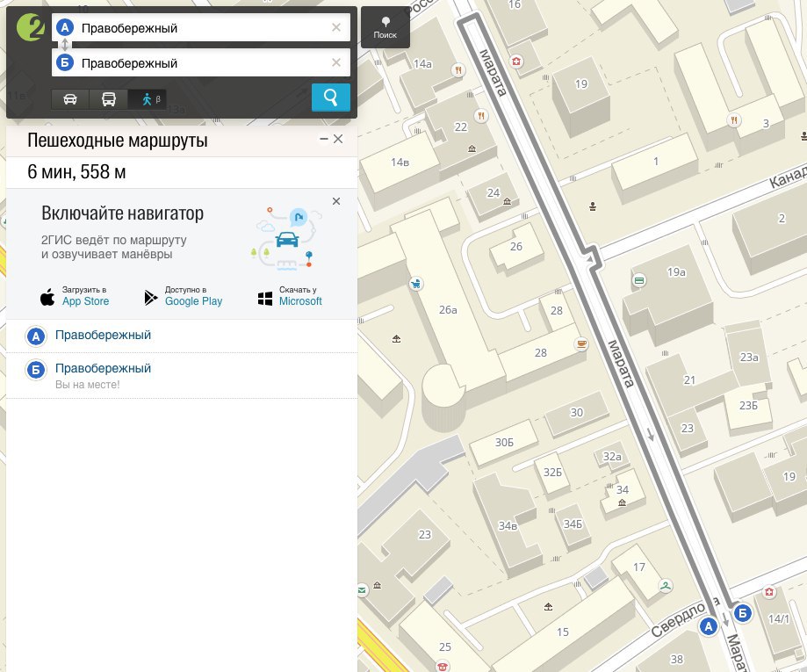Open the App Store download link
The height and width of the screenshot is (672, 807).
point(75,297)
